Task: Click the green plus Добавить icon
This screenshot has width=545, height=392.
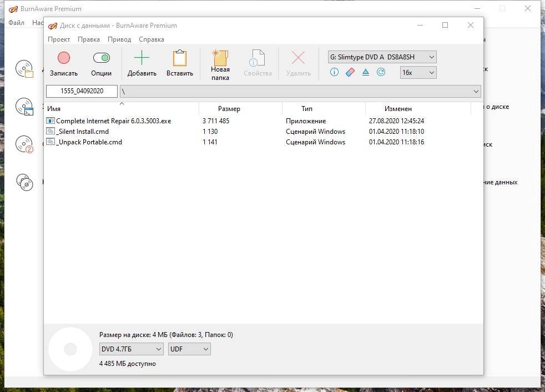Action: (142, 58)
